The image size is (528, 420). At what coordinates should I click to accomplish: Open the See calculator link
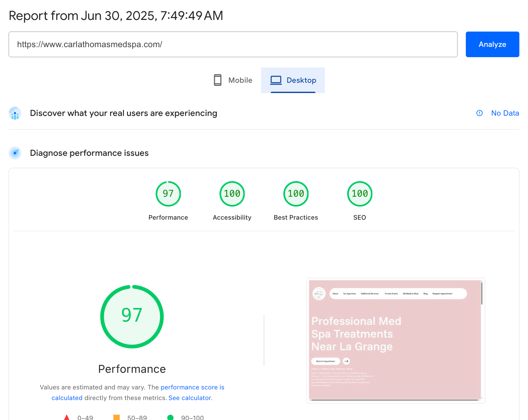pos(190,398)
